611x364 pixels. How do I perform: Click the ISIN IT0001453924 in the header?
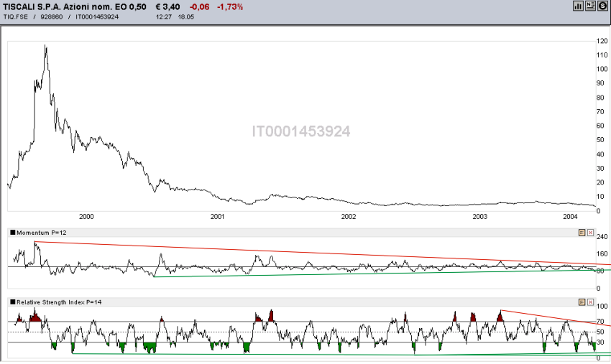pos(97,17)
